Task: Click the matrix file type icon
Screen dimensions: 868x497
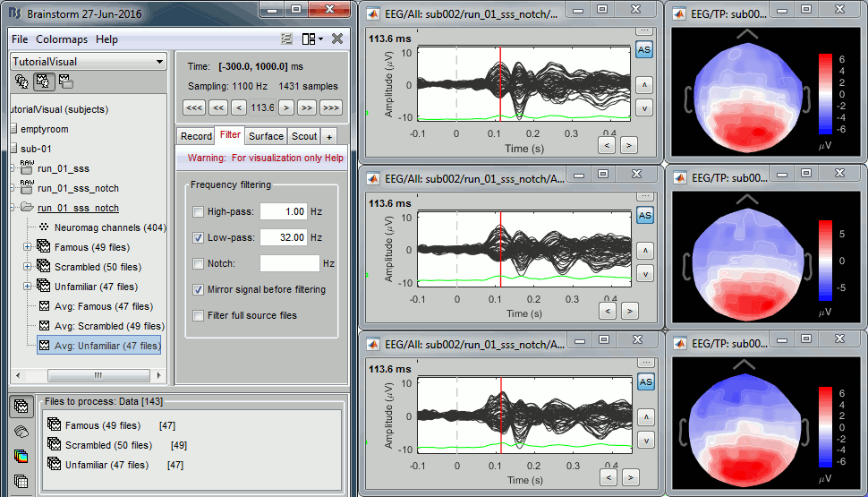Action: pos(21,481)
